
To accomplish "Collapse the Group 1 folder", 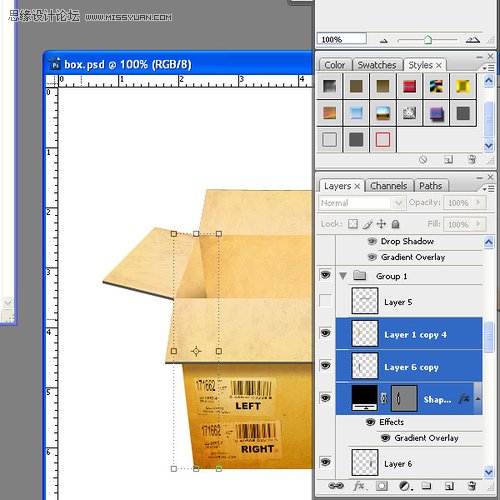I will click(x=343, y=276).
